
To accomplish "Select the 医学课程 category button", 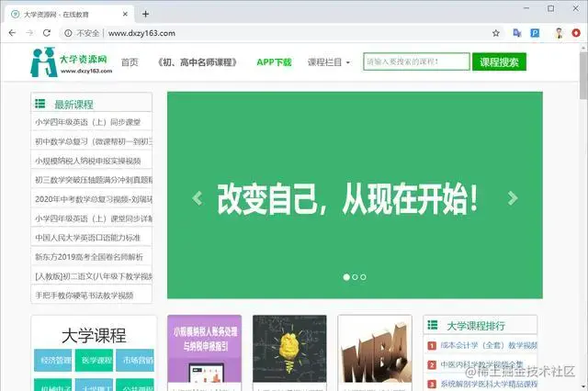I will click(x=94, y=361).
